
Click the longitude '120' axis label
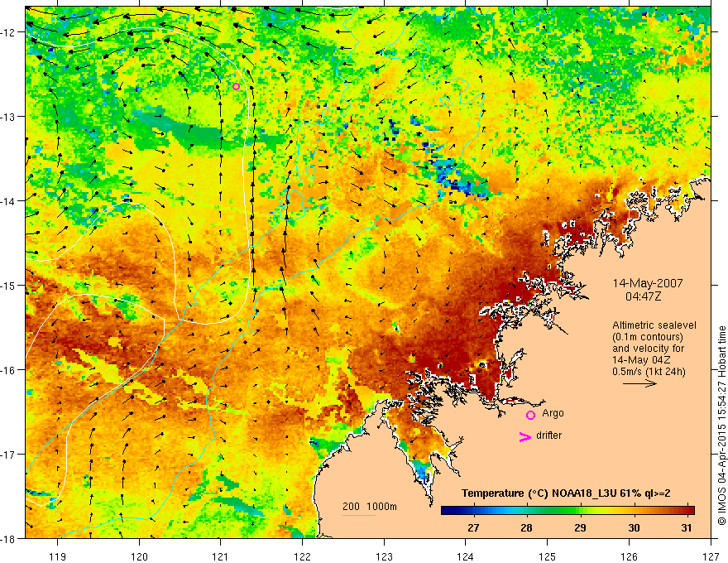139,556
